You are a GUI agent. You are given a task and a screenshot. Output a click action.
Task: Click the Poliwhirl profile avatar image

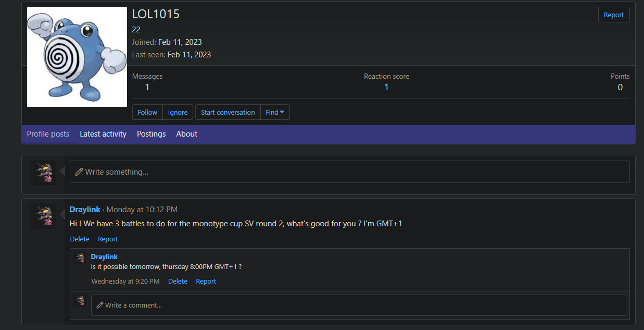click(x=77, y=57)
